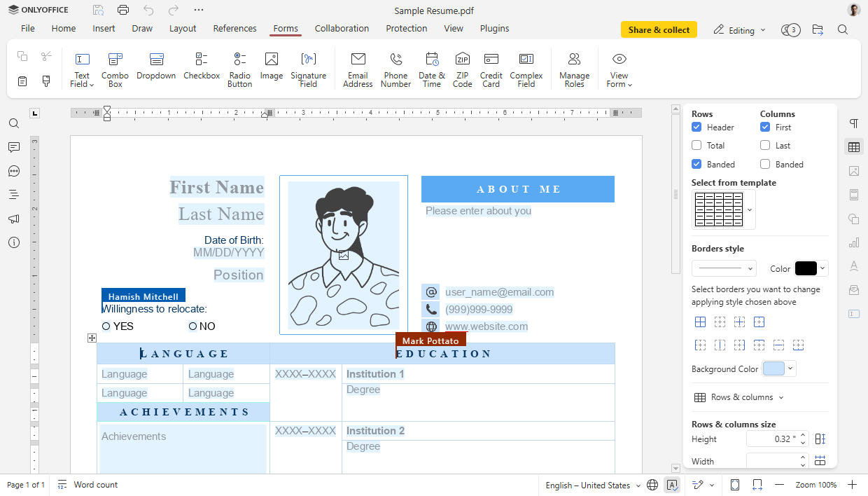Insert an Email Address field
868x496 pixels.
[358, 68]
